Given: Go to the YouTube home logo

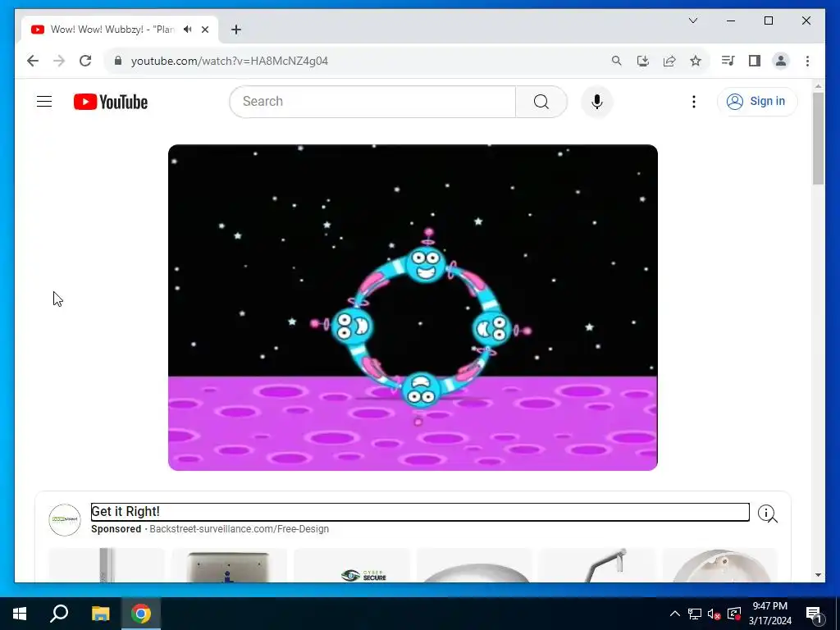Looking at the screenshot, I should click(111, 102).
